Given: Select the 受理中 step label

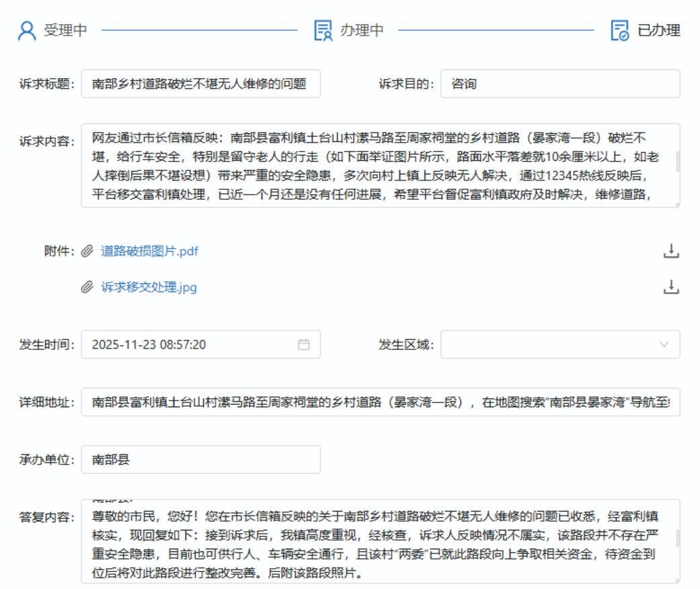Looking at the screenshot, I should [x=65, y=31].
